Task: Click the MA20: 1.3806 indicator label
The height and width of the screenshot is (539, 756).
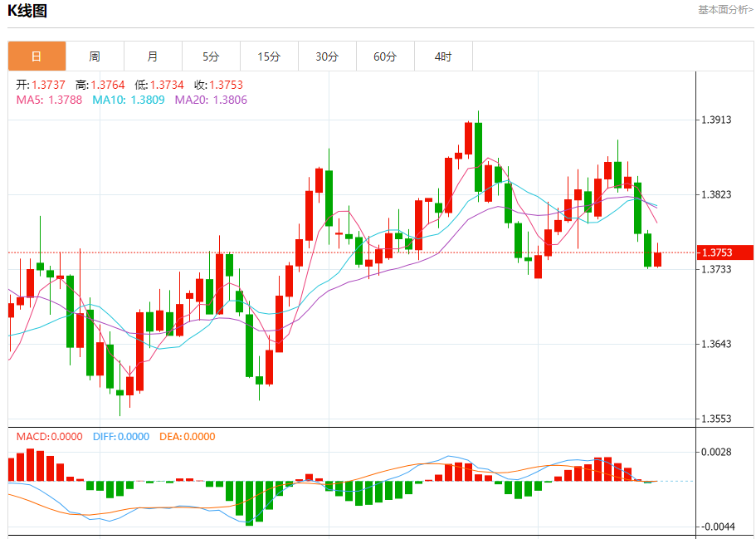Action: (211, 100)
